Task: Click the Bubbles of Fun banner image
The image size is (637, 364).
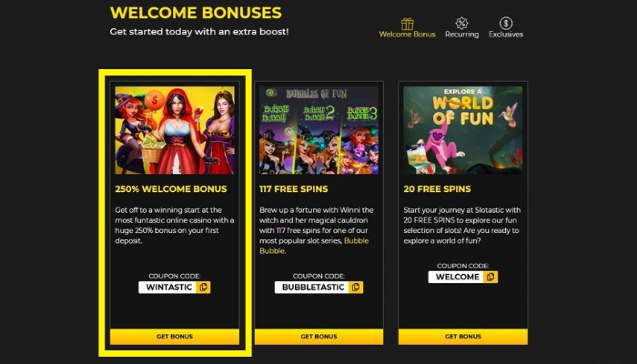Action: click(318, 130)
